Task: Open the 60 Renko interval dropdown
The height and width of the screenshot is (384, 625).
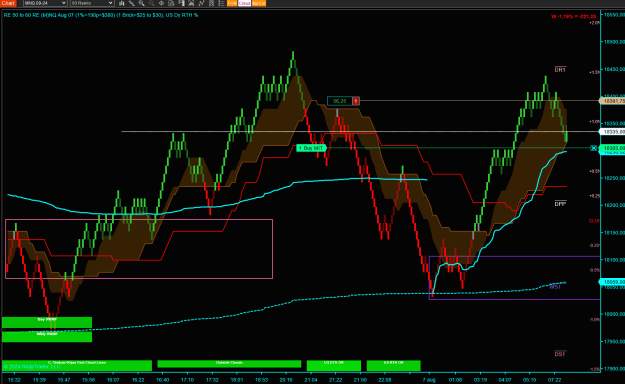Action: [92, 3]
